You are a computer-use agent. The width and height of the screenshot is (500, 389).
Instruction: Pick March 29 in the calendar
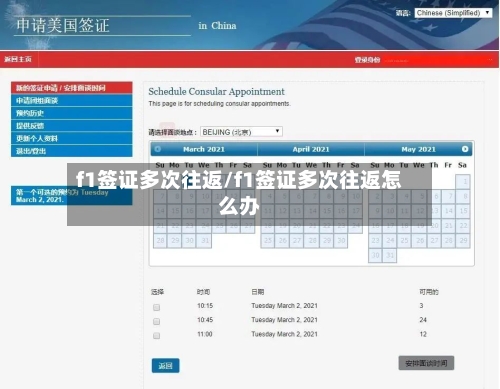click(175, 241)
